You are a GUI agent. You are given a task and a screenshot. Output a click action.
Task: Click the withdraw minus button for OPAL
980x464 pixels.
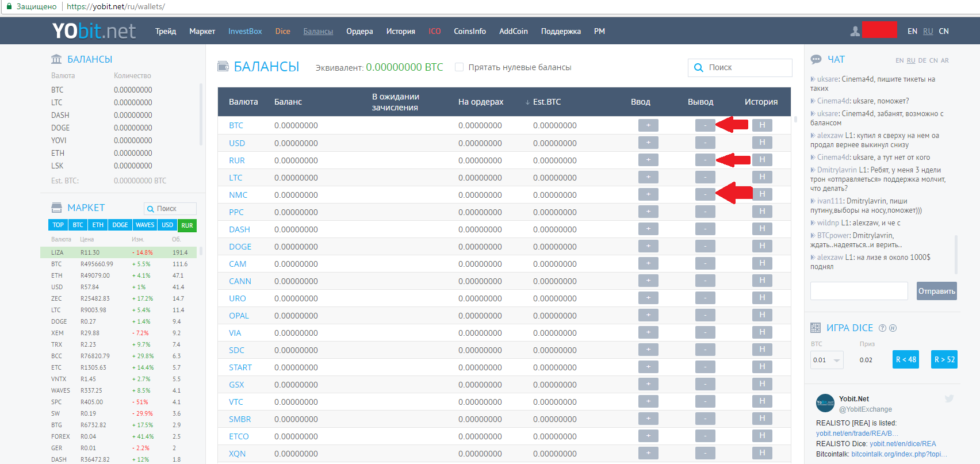tap(705, 315)
